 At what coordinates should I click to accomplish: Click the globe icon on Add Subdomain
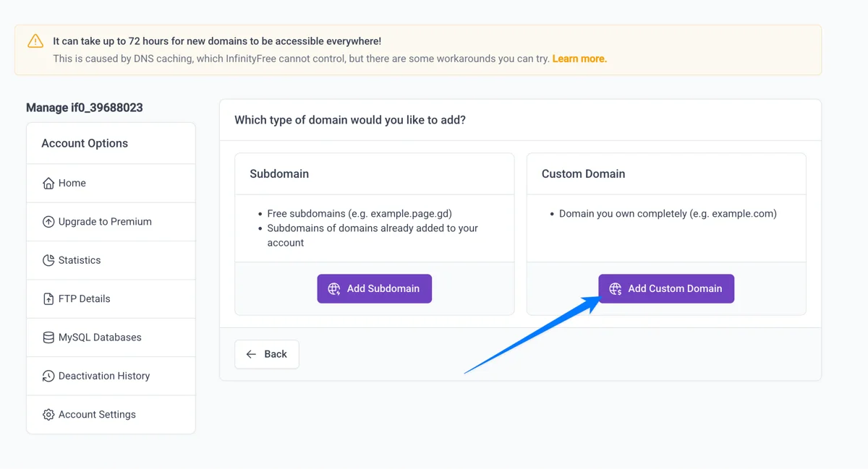(x=333, y=288)
